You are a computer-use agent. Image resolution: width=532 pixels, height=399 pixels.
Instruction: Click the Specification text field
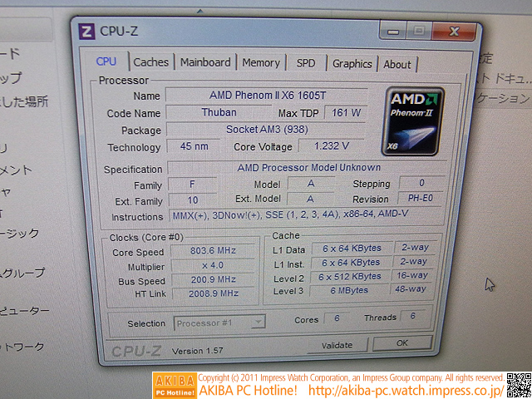tap(306, 167)
